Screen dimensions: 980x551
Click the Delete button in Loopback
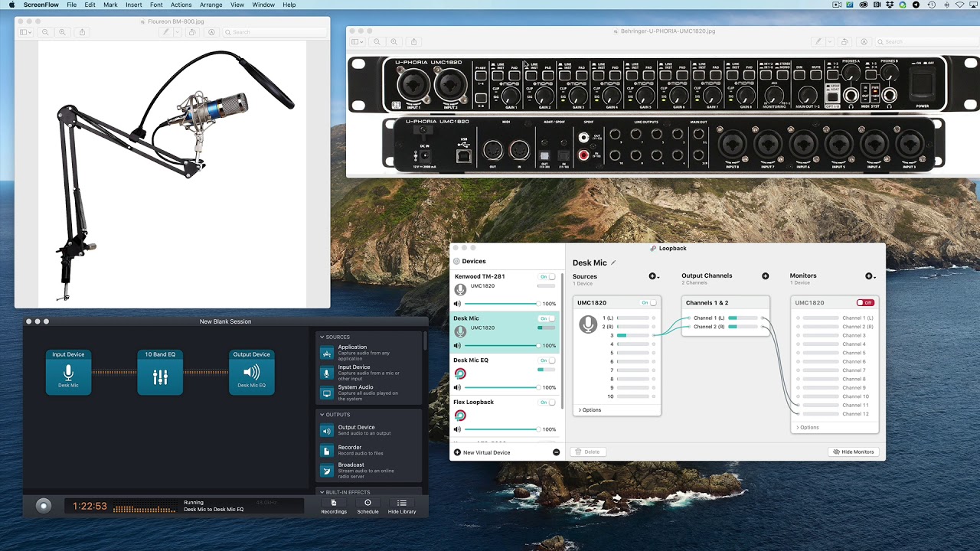(x=587, y=452)
